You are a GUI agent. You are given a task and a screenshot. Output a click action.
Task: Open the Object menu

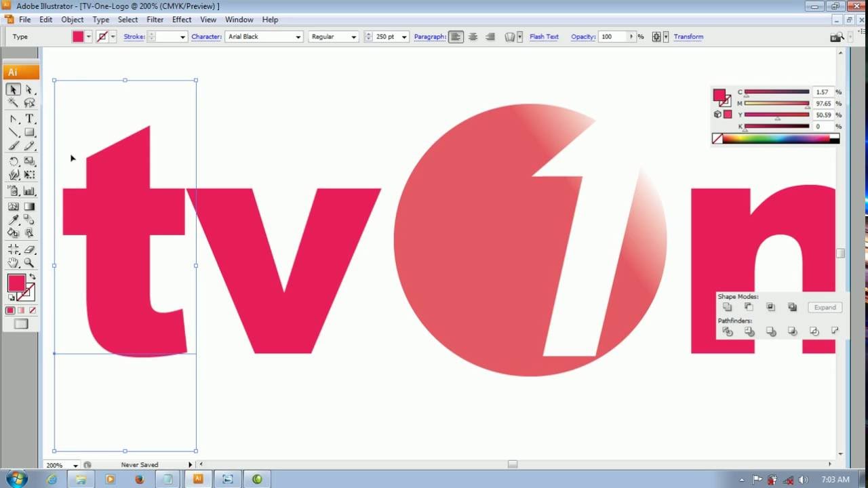click(73, 20)
